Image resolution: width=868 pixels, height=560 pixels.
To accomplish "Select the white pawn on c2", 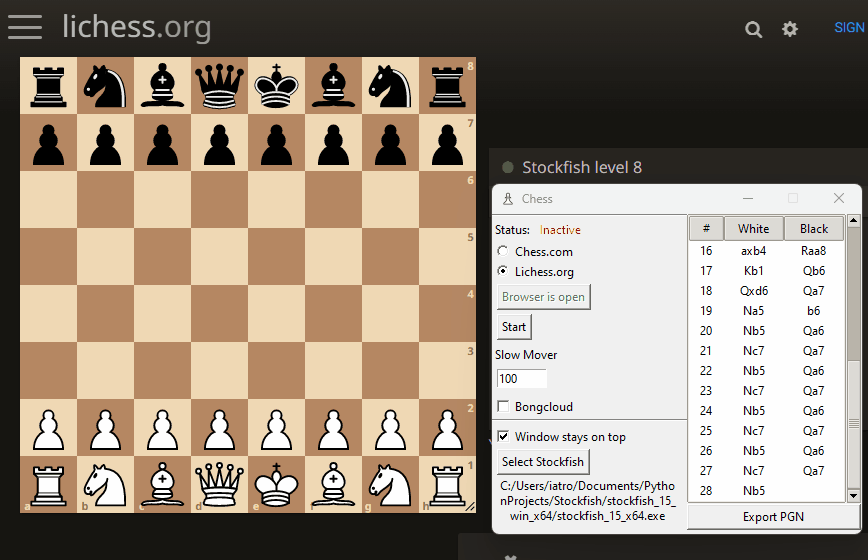I will click(x=162, y=429).
